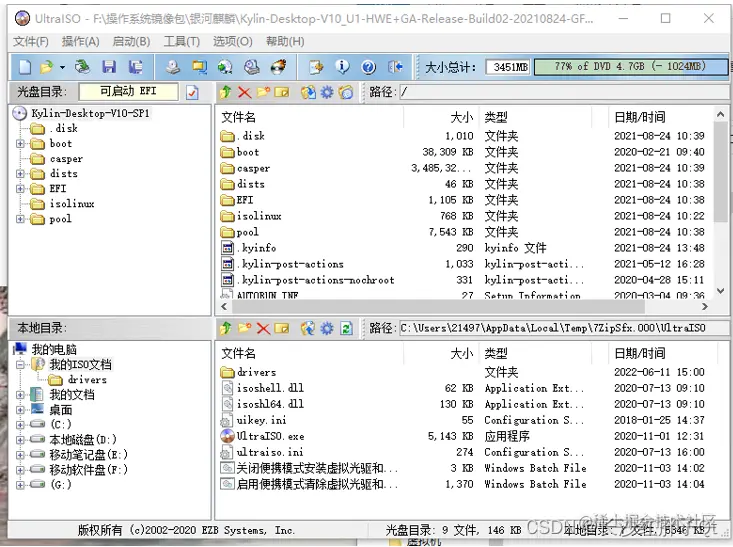Open the 文件(F) menu

tap(31, 42)
